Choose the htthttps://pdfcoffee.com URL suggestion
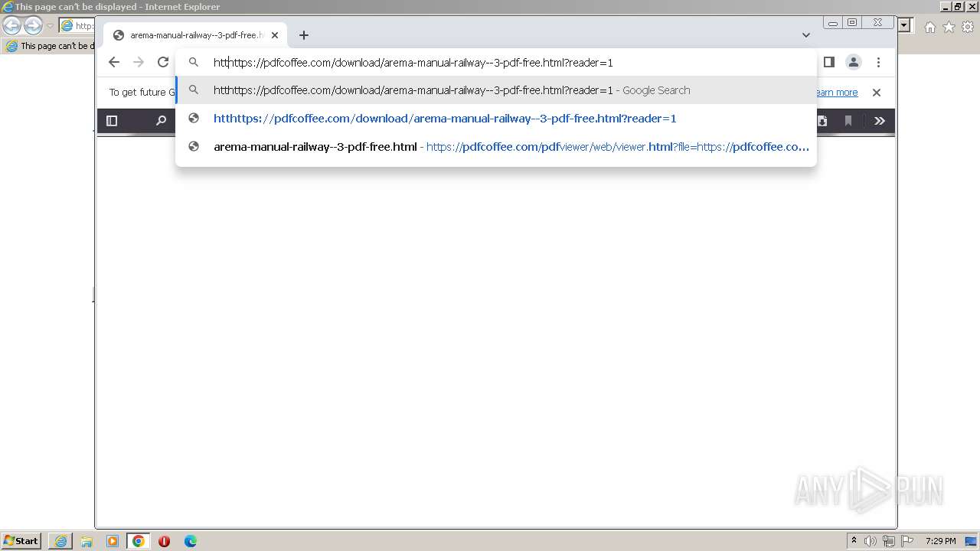Screen dimensions: 980x551 496,119
